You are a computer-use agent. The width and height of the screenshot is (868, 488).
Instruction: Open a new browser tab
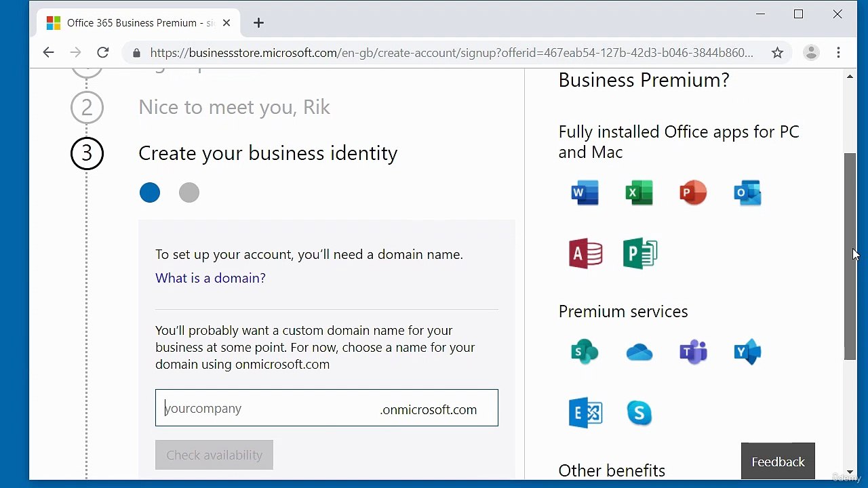point(258,23)
